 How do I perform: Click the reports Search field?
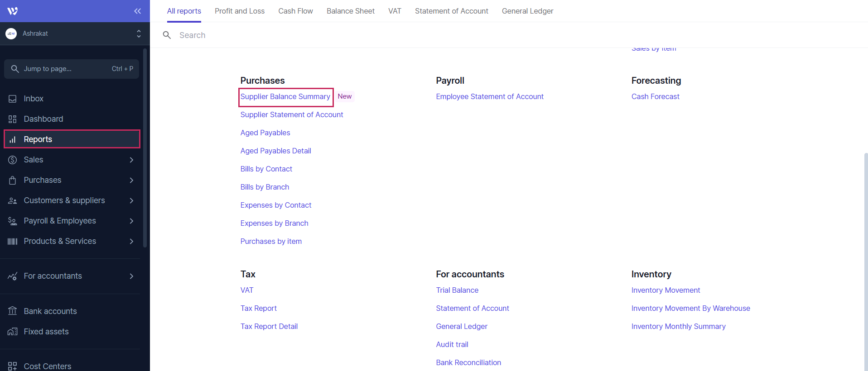pos(317,35)
